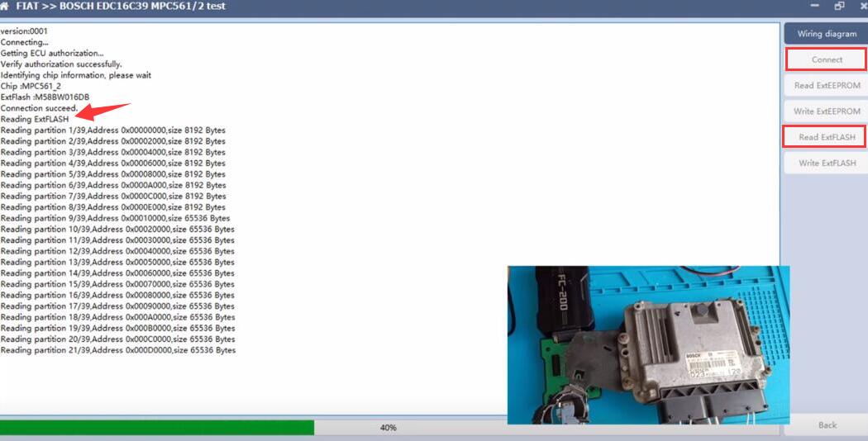Image resolution: width=868 pixels, height=441 pixels.
Task: Click 'Reading partition 12/39' log line
Action: point(117,251)
